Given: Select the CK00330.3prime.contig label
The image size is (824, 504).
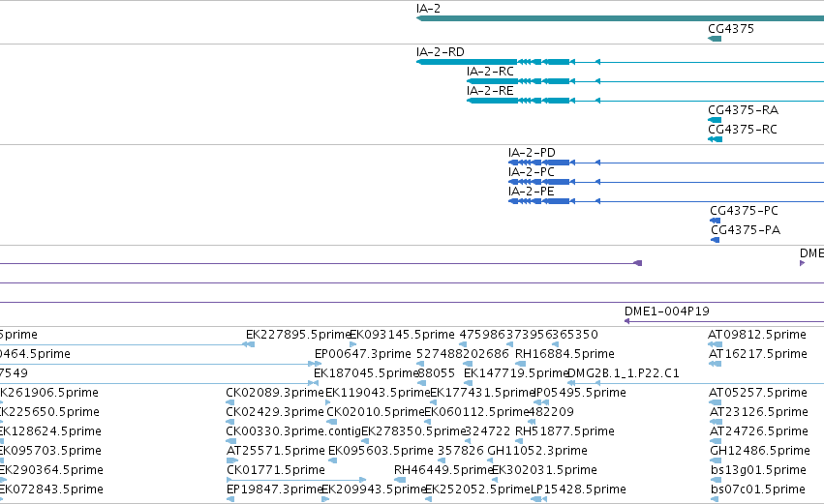Looking at the screenshot, I should 293,431.
